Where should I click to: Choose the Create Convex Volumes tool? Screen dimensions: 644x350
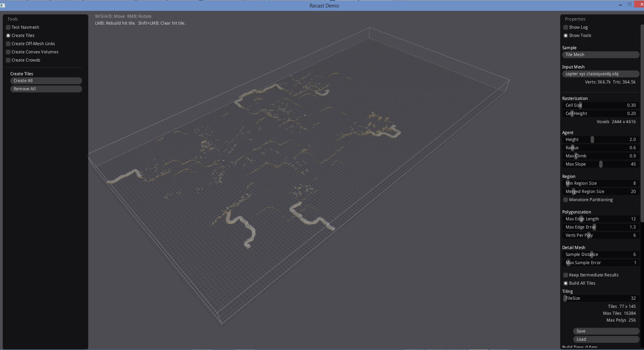(x=8, y=52)
